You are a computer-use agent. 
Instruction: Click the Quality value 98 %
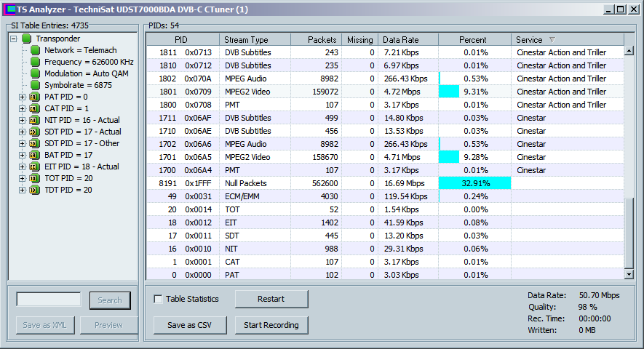(588, 307)
